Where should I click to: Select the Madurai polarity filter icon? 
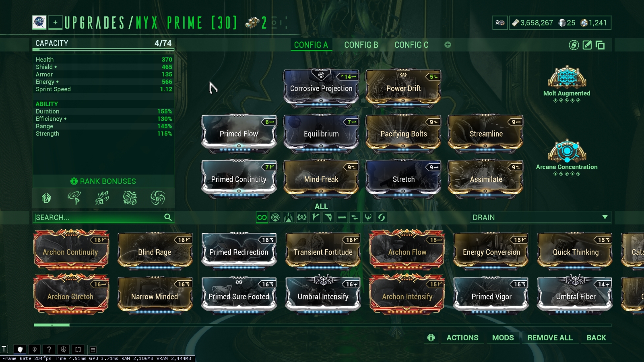pos(315,217)
